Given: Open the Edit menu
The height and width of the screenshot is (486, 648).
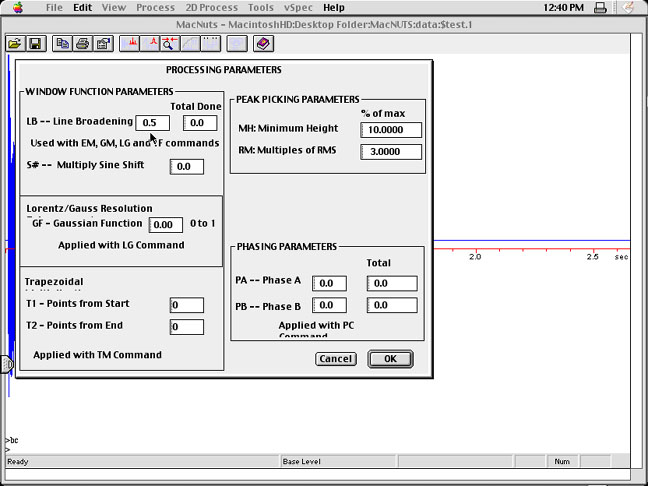Looking at the screenshot, I should click(x=82, y=7).
